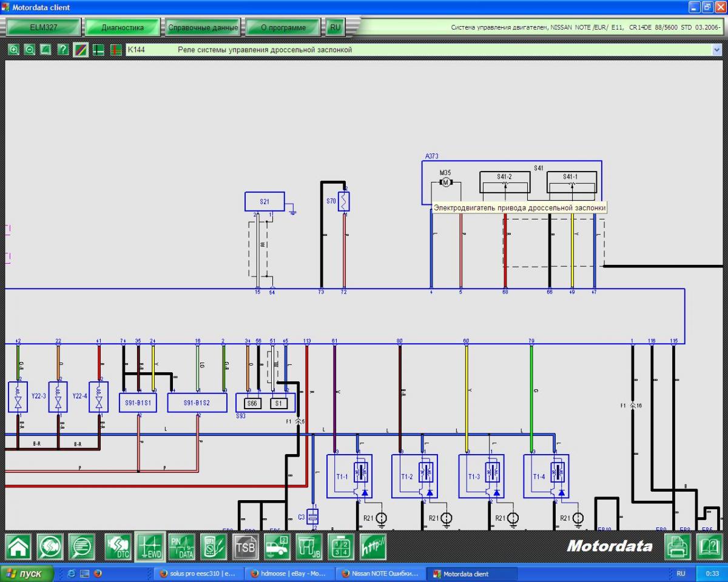
Task: Open the connector pinout 1234 section
Action: tap(341, 546)
